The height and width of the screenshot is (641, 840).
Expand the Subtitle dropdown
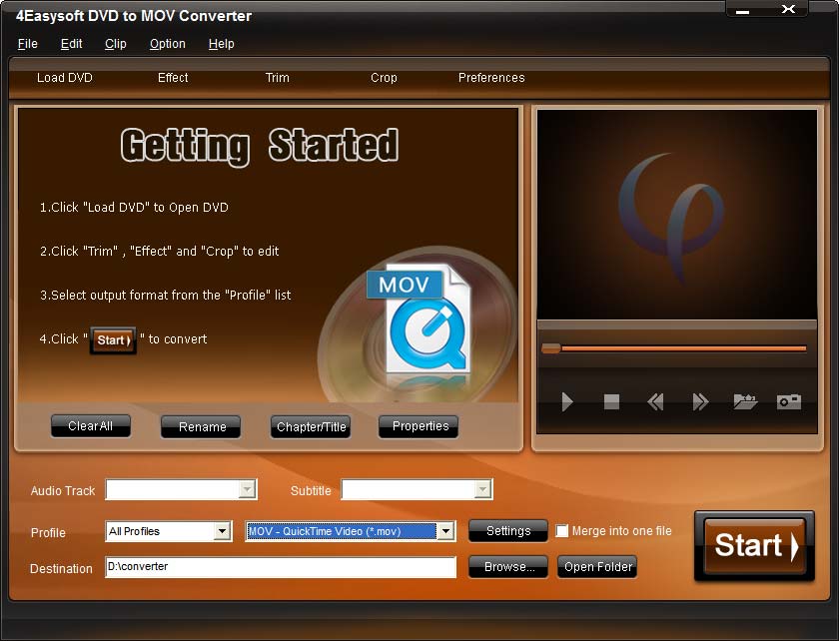(x=482, y=489)
